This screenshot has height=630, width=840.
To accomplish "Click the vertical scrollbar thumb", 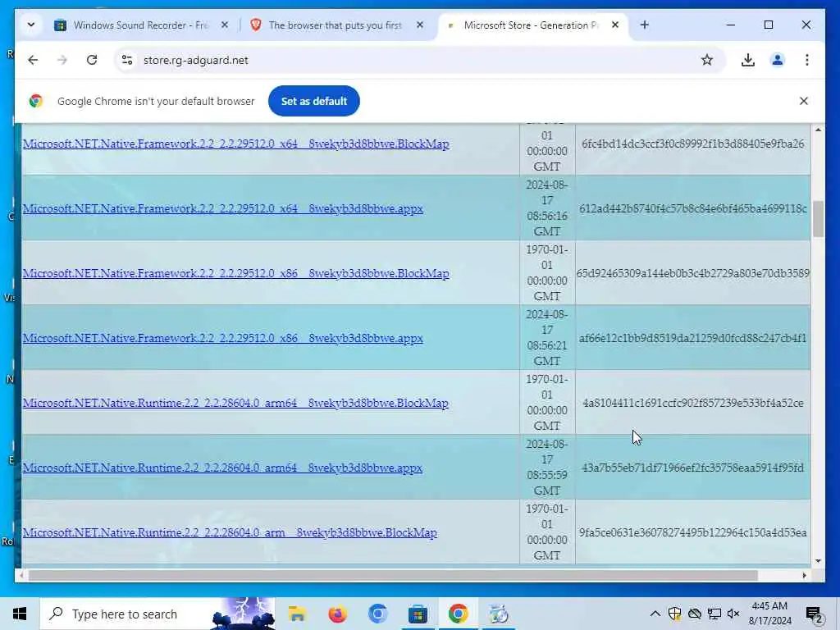I will pos(818,218).
